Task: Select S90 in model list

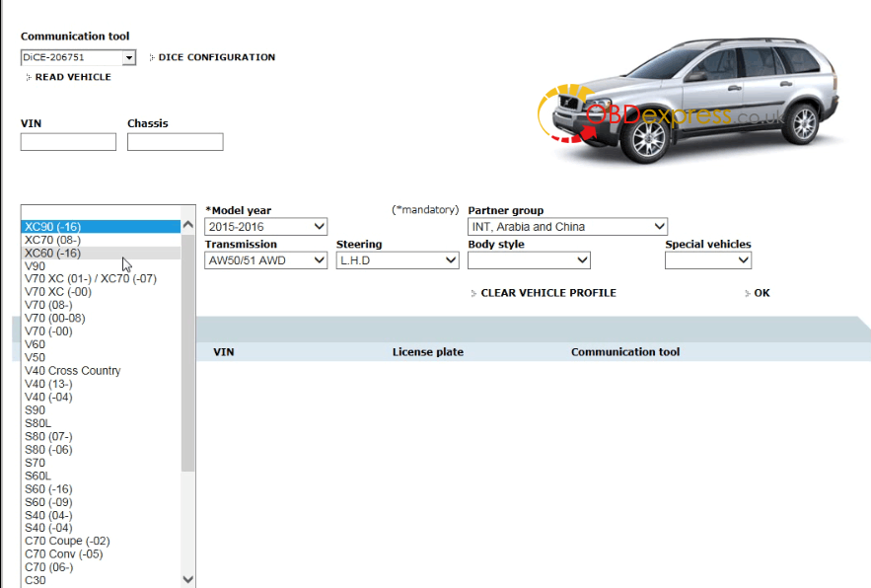Action: pyautogui.click(x=101, y=410)
